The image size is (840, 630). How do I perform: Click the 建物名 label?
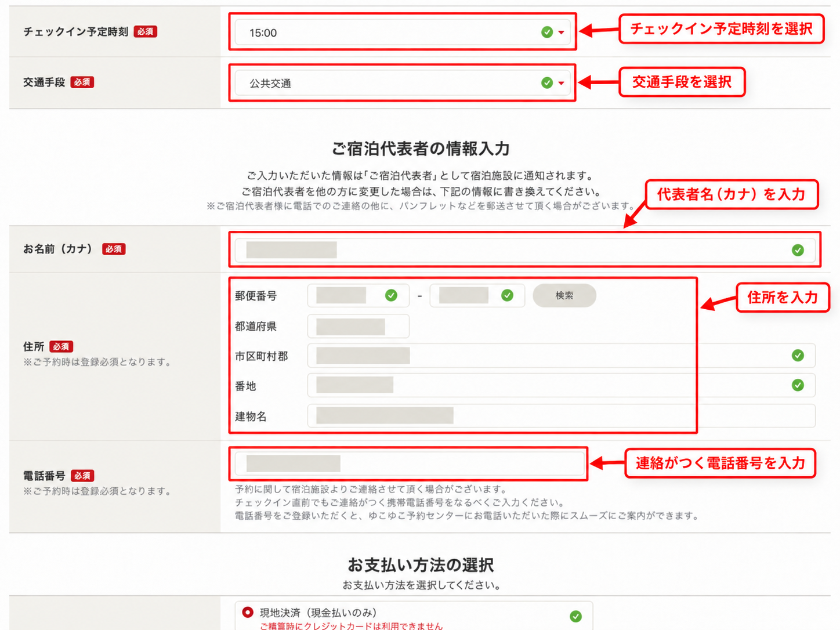[x=251, y=417]
